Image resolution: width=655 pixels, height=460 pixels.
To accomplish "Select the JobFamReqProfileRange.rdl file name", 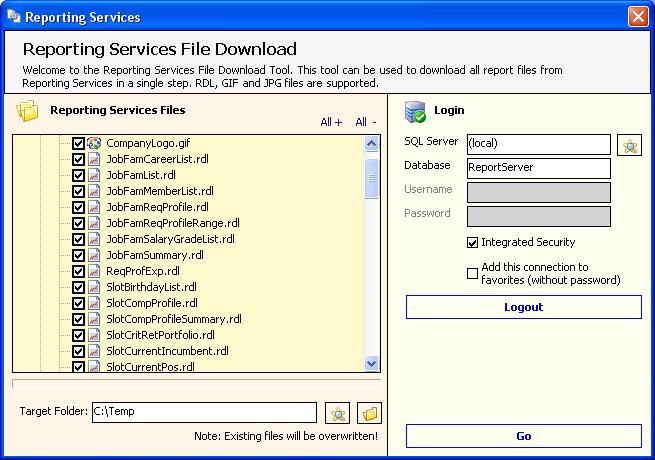I will [173, 223].
